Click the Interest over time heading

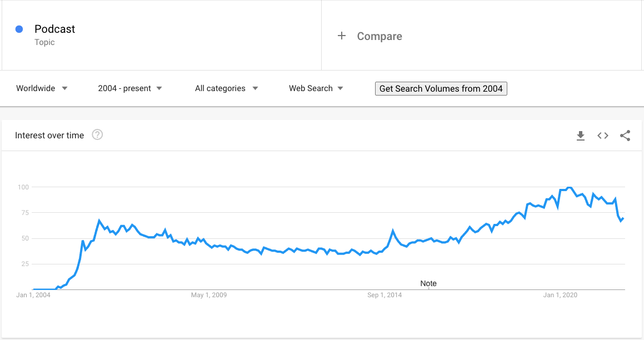tap(49, 135)
